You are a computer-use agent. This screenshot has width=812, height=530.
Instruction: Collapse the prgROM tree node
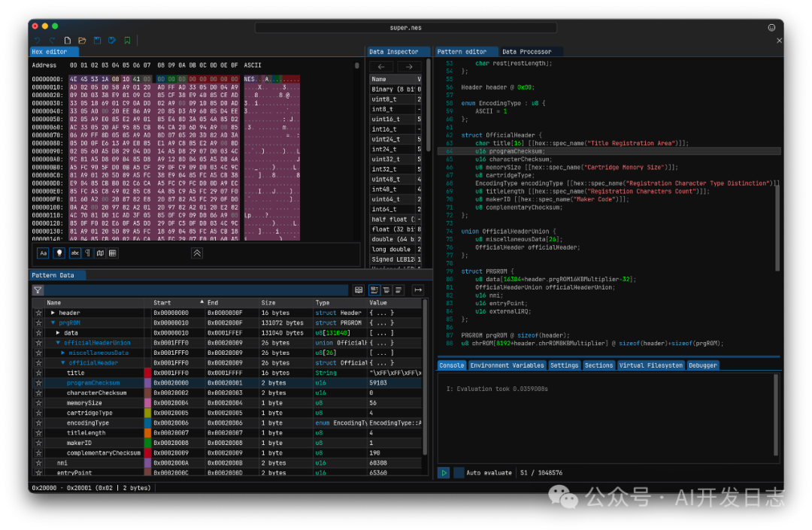click(53, 323)
